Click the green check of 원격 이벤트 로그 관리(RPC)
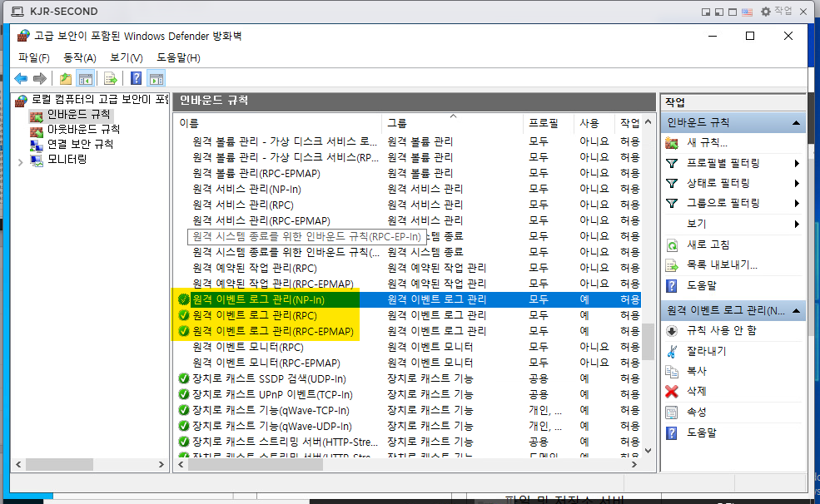 click(183, 315)
